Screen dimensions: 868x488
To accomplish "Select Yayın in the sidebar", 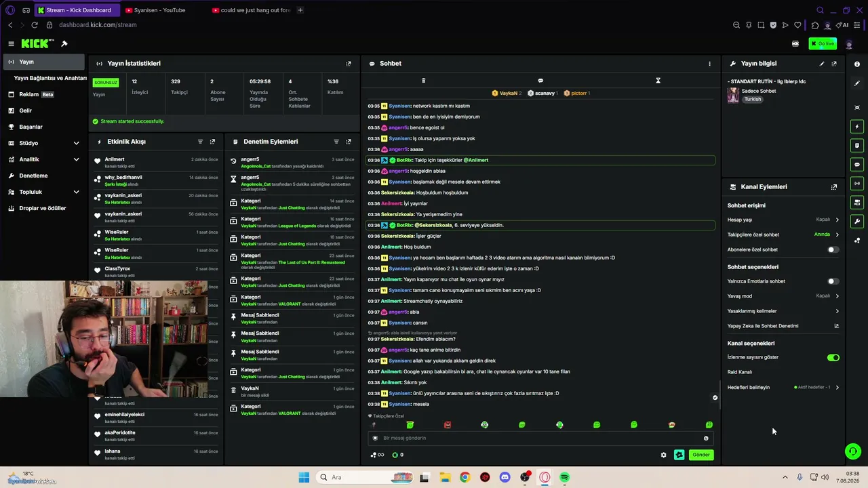I will 44,62.
